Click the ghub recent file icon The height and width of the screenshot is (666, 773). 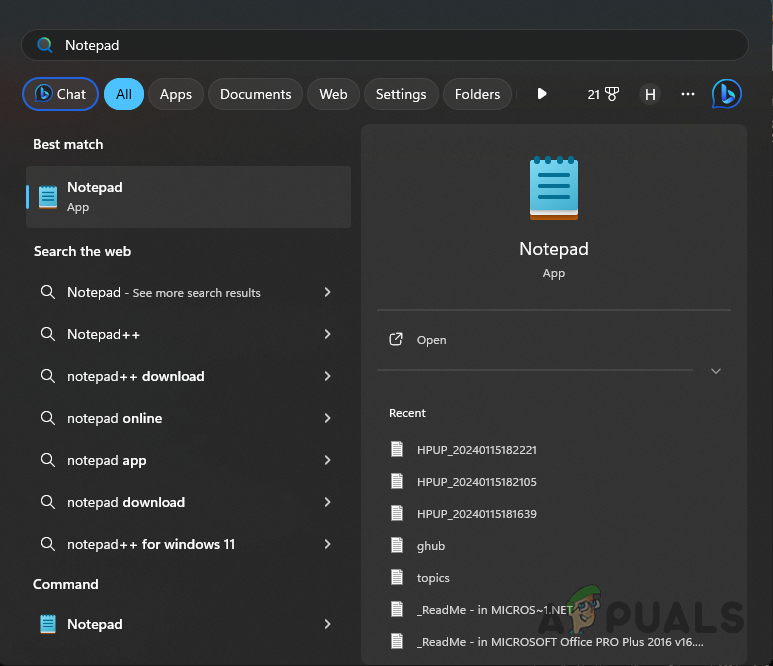(397, 546)
